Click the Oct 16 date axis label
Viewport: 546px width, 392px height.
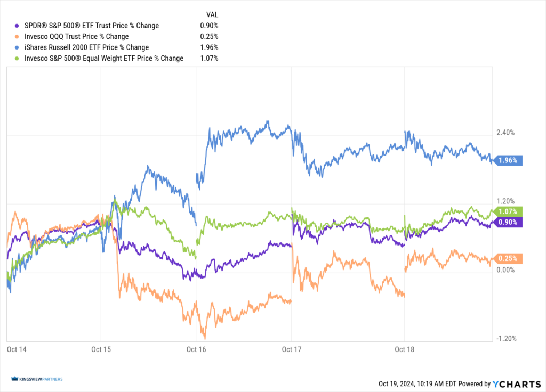[x=197, y=349]
